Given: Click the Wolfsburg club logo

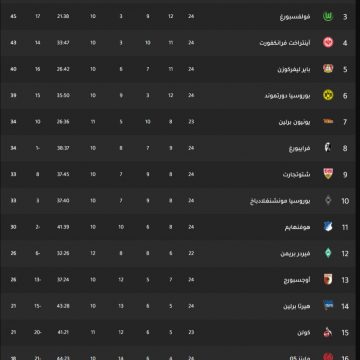Looking at the screenshot, I should [328, 16].
